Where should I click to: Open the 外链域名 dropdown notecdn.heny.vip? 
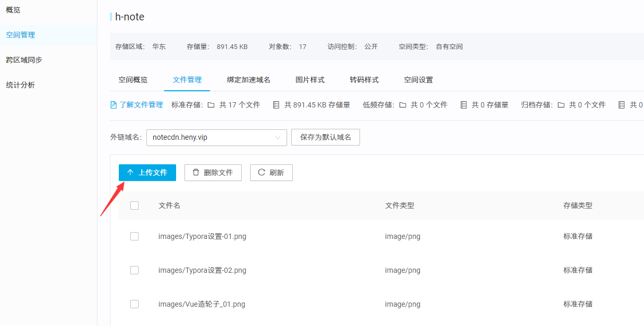[217, 137]
